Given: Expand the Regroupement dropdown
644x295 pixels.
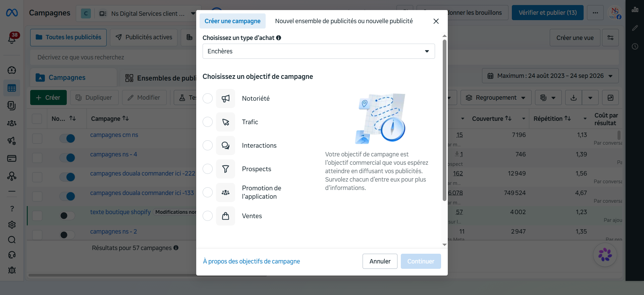Looking at the screenshot, I should 496,98.
